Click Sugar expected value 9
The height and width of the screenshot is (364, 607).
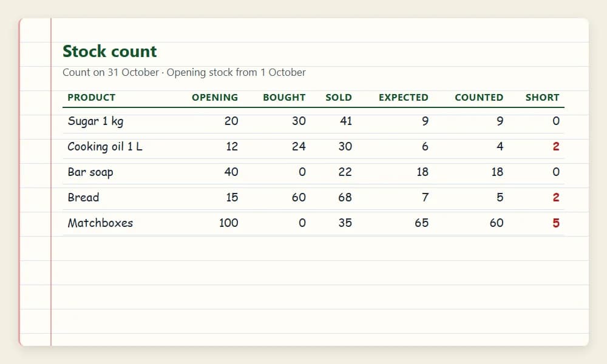tap(425, 121)
